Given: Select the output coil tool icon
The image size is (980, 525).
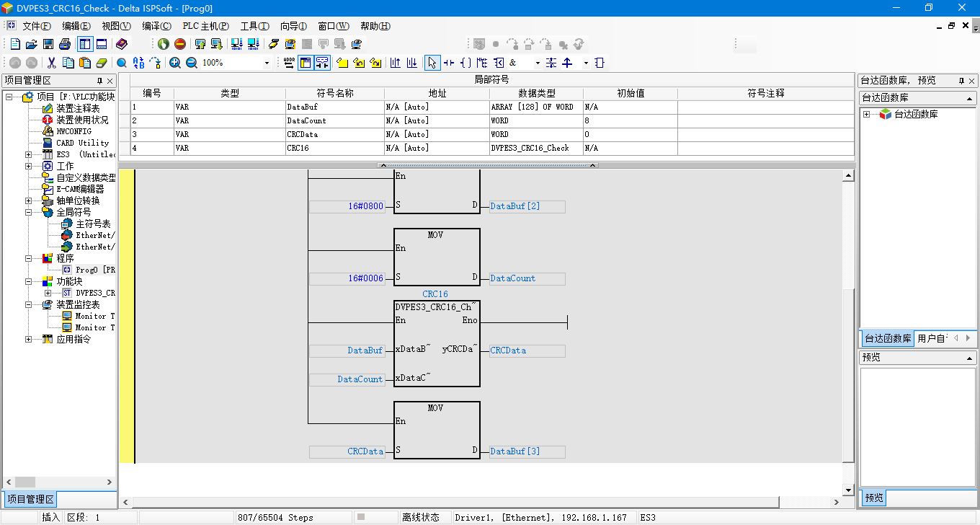Looking at the screenshot, I should (465, 63).
